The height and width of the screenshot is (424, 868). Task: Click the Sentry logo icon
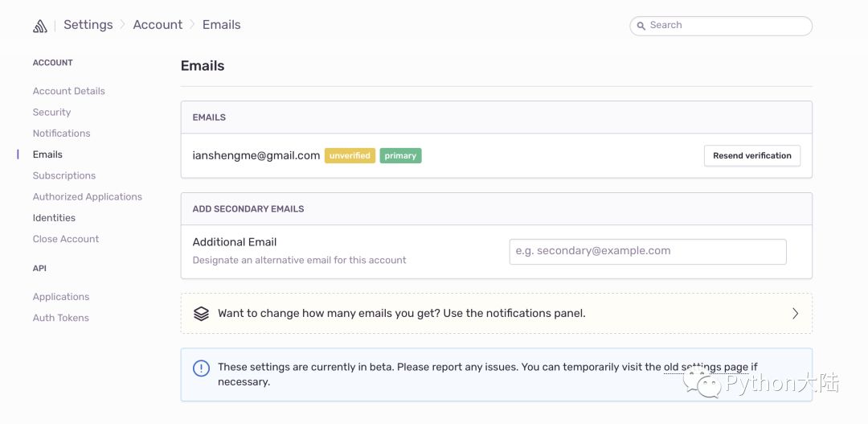tap(40, 26)
